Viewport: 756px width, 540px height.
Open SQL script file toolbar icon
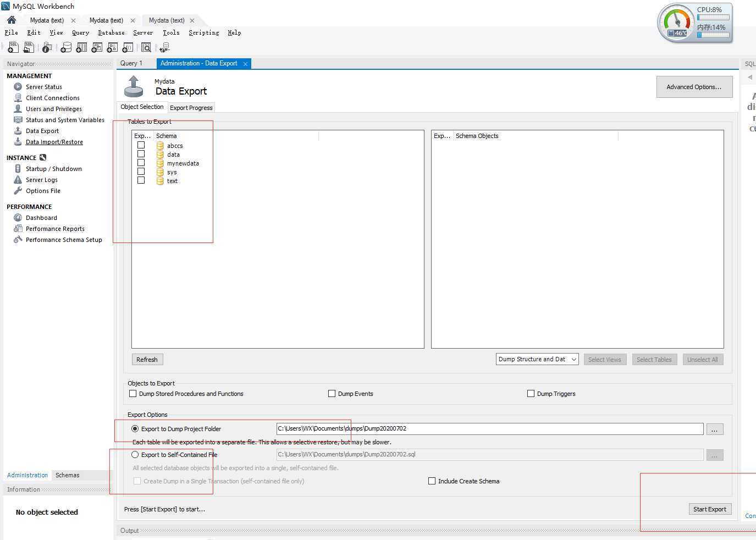tap(29, 48)
